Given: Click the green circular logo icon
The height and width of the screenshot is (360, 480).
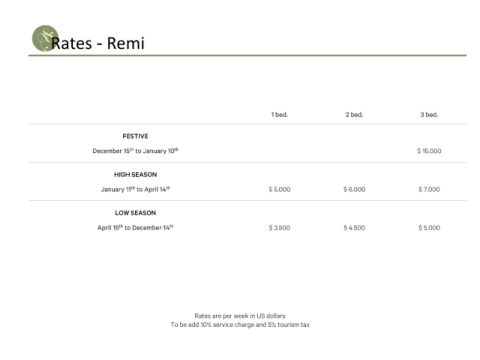Looking at the screenshot, I should click(45, 38).
